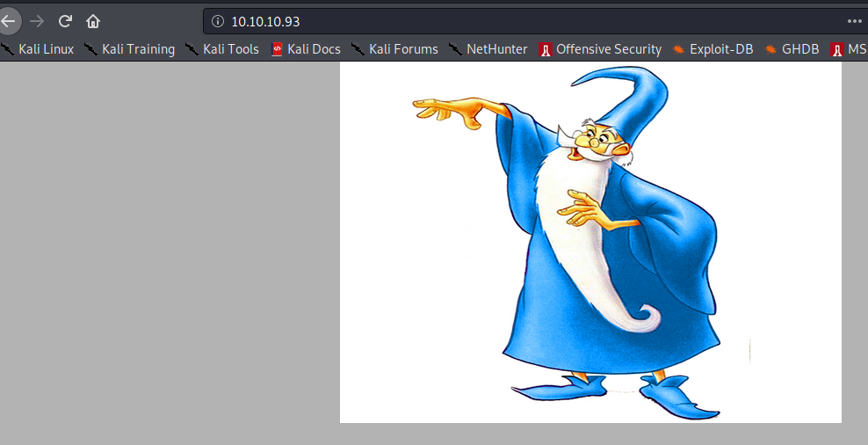This screenshot has height=445, width=868.
Task: Open the Offensive Security bookmark
Action: tap(600, 49)
